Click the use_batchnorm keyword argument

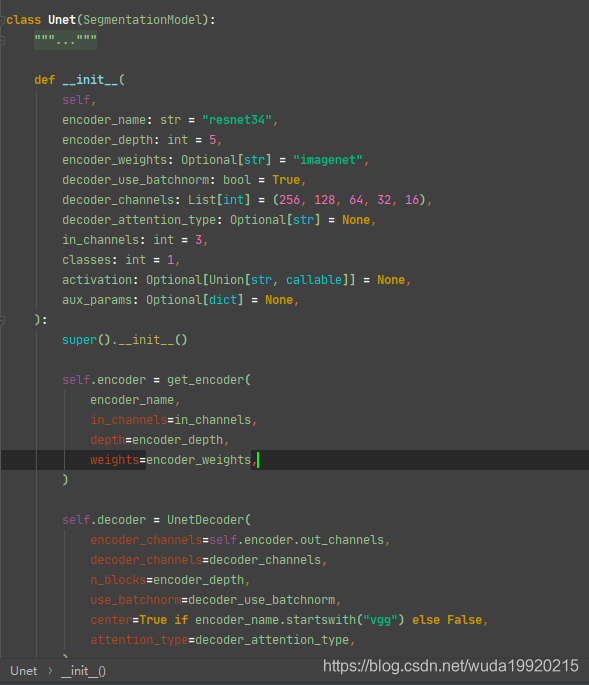click(x=135, y=600)
